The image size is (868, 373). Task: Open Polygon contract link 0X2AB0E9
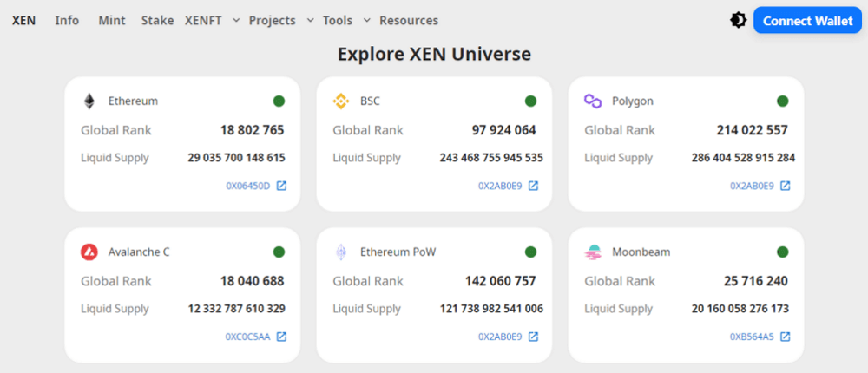[752, 186]
